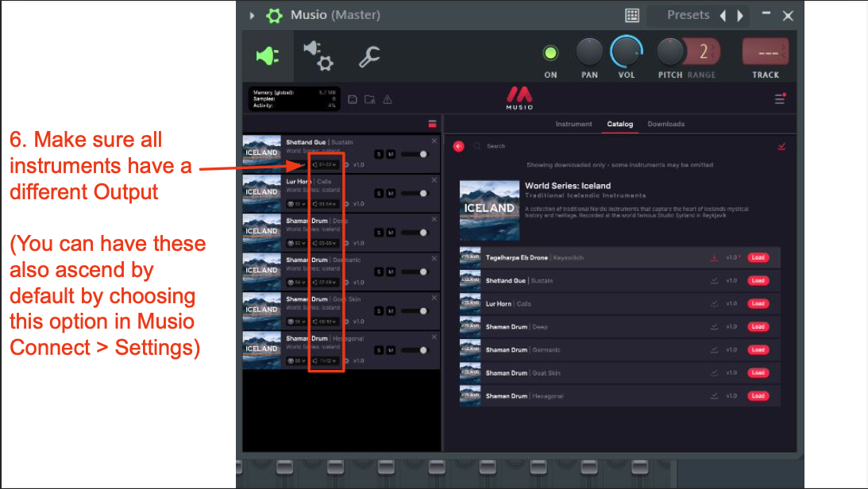Click the red back arrow in the catalog
This screenshot has height=489, width=868.
pyautogui.click(x=458, y=146)
